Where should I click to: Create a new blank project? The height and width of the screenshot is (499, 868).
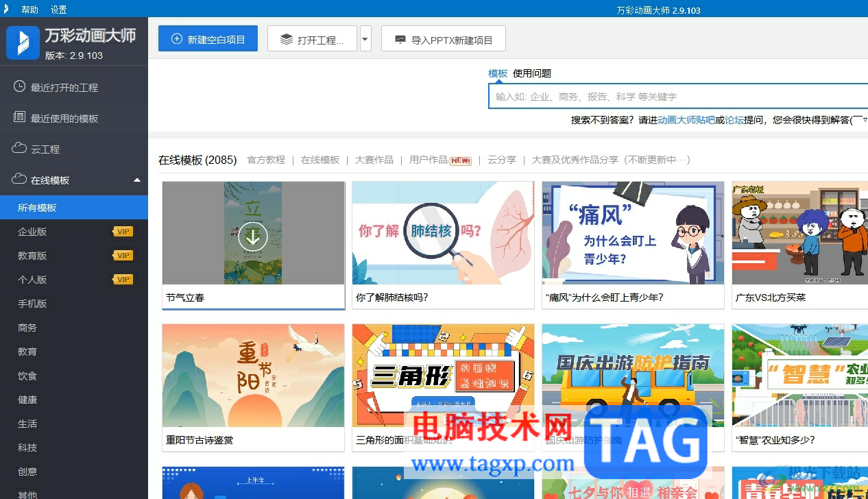[208, 38]
